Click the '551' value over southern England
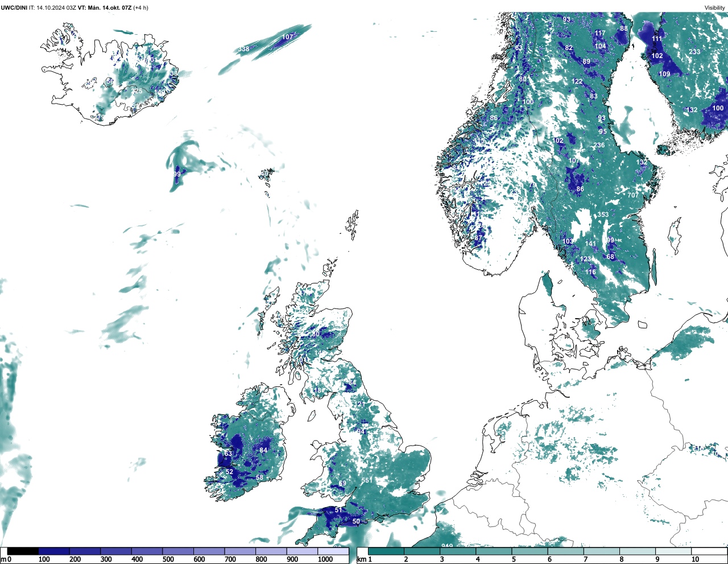 click(367, 480)
